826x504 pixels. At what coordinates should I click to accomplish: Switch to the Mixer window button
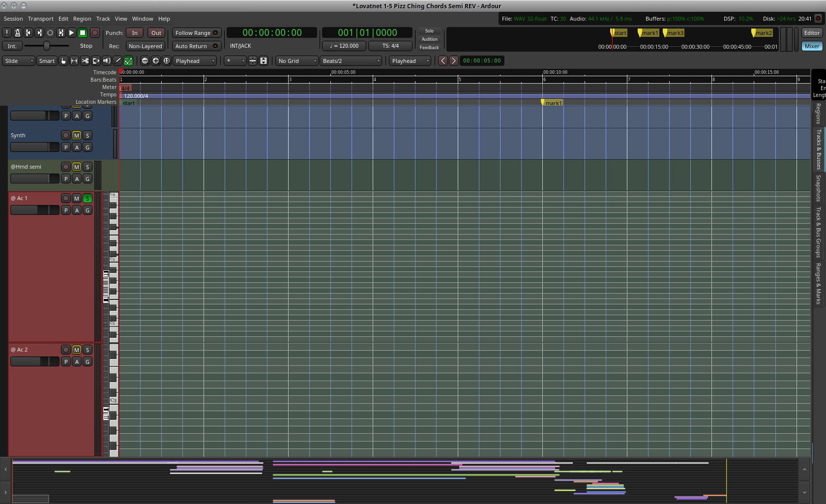point(812,46)
